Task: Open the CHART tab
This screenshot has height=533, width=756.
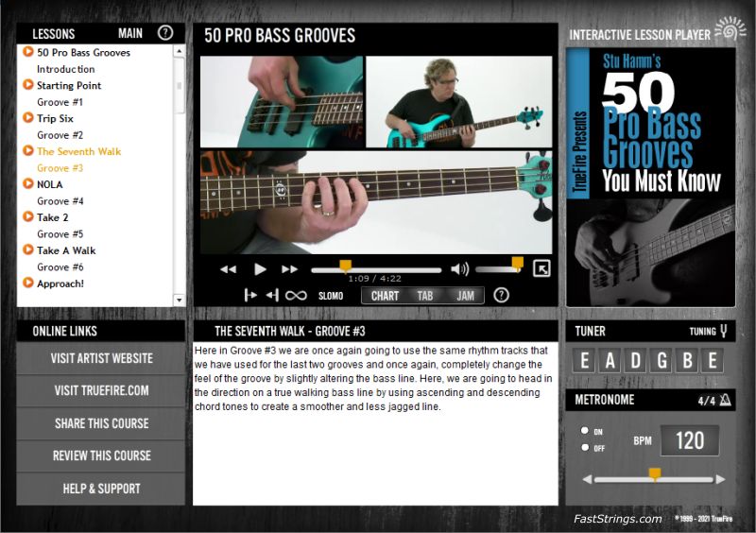Action: pos(385,296)
